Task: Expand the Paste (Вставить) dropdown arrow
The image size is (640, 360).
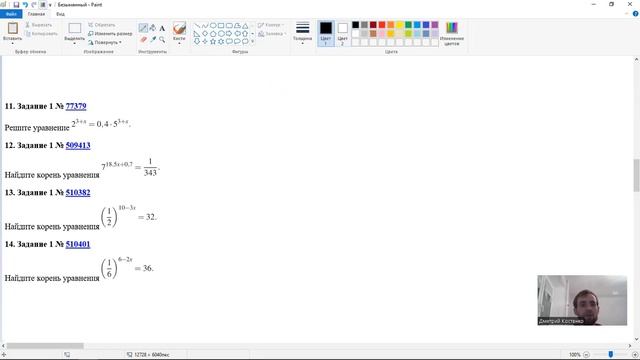Action: (13, 43)
